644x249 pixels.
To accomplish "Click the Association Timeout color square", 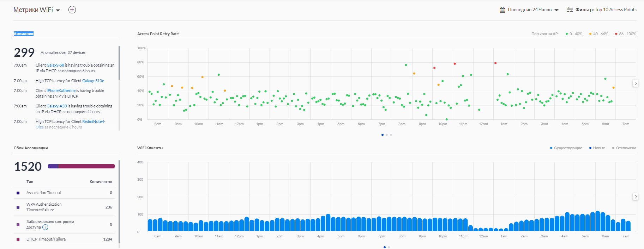I will (x=18, y=193).
